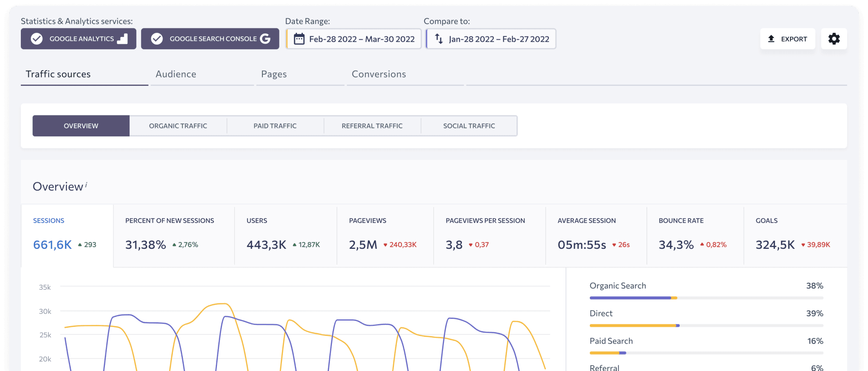Select the Referral Traffic segment
This screenshot has width=868, height=371.
tap(372, 126)
